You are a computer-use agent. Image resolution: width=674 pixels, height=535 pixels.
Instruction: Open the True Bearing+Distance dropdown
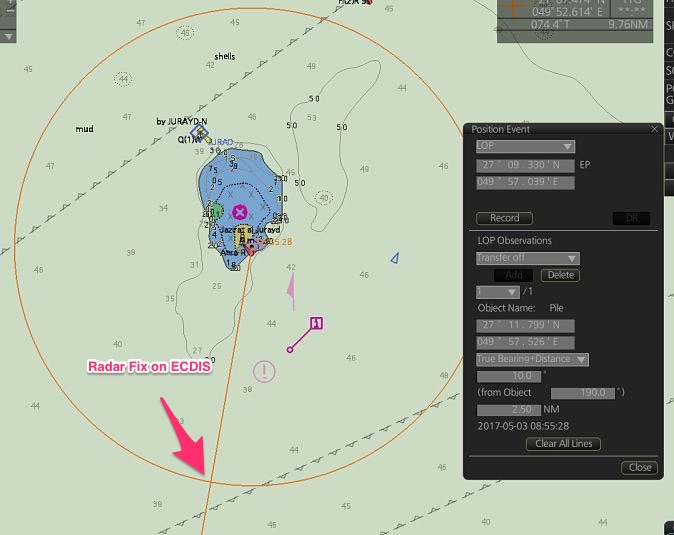tap(531, 359)
